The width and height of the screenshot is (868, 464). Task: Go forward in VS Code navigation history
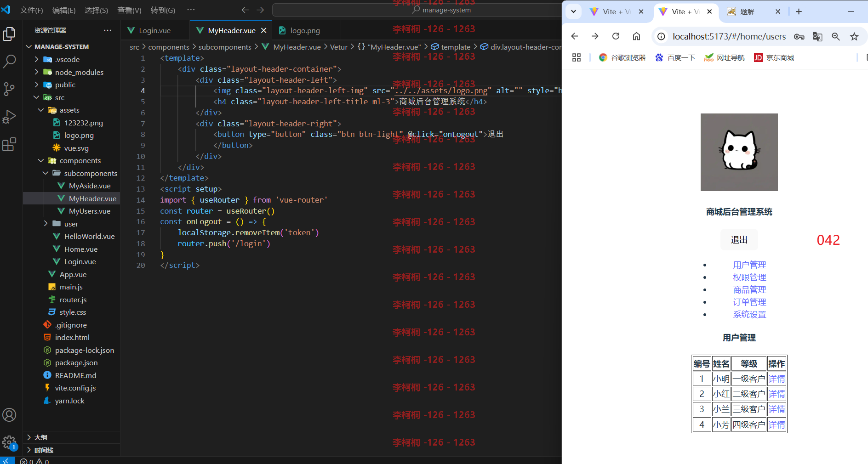pyautogui.click(x=260, y=10)
